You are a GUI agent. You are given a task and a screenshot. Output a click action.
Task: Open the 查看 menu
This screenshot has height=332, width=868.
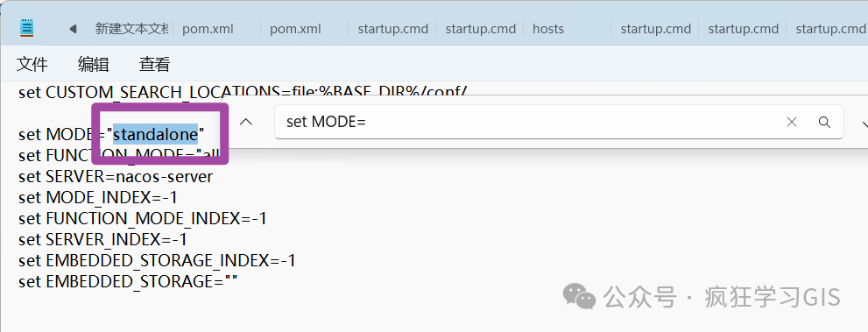[154, 64]
